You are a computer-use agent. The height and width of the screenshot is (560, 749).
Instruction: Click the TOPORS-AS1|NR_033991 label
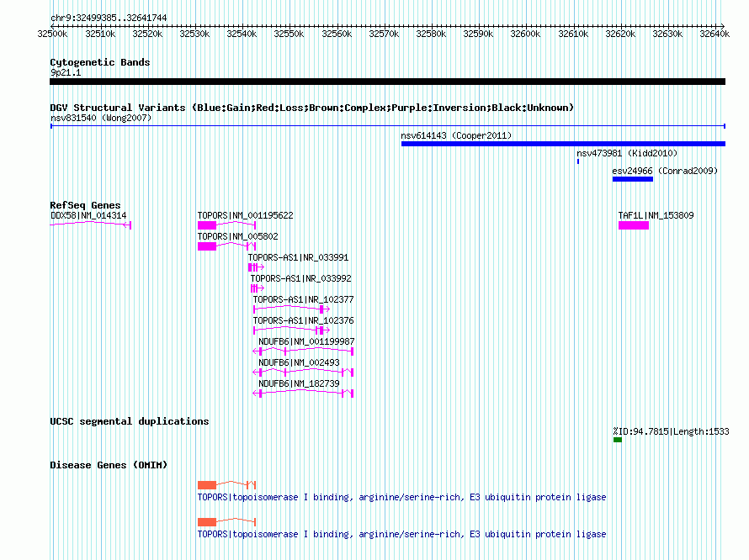[298, 257]
